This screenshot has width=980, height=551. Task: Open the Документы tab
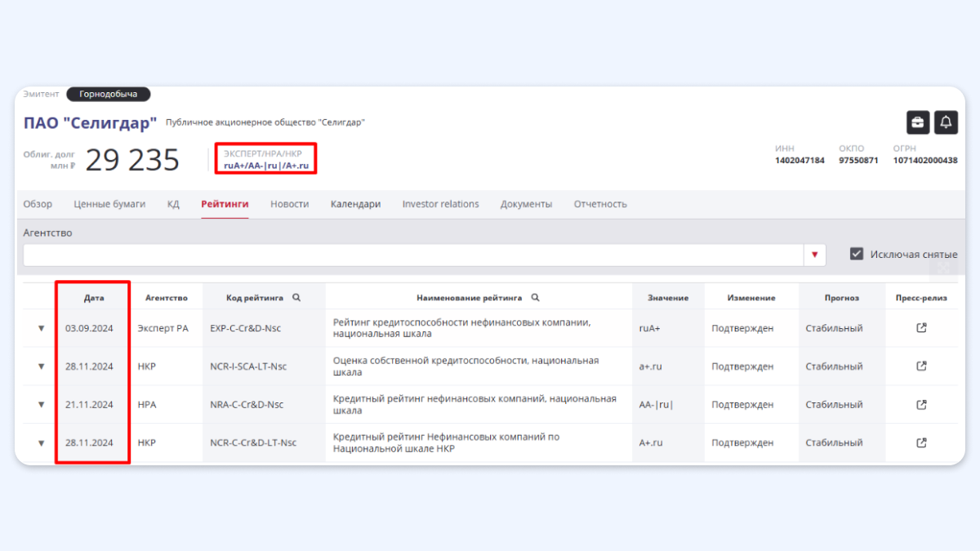coord(526,204)
